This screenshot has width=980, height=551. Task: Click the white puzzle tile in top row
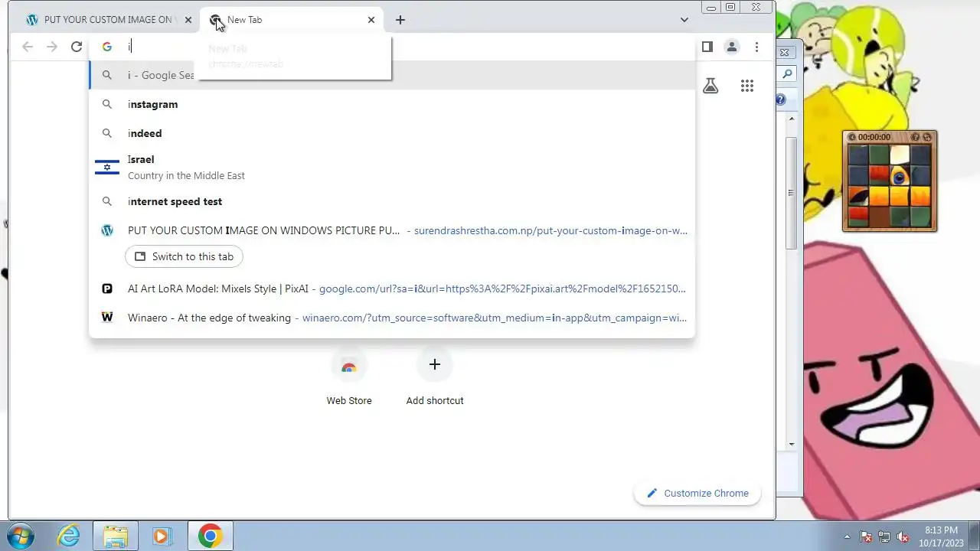tap(900, 156)
